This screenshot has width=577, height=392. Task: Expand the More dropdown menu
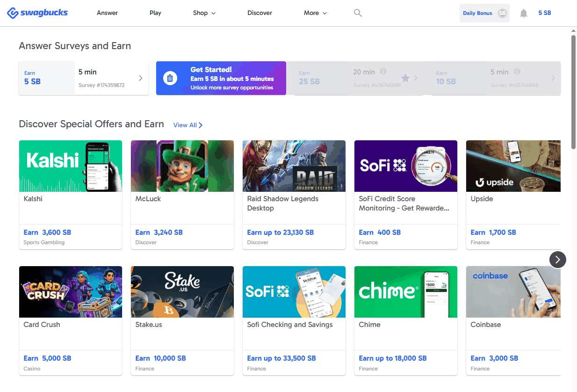click(315, 13)
